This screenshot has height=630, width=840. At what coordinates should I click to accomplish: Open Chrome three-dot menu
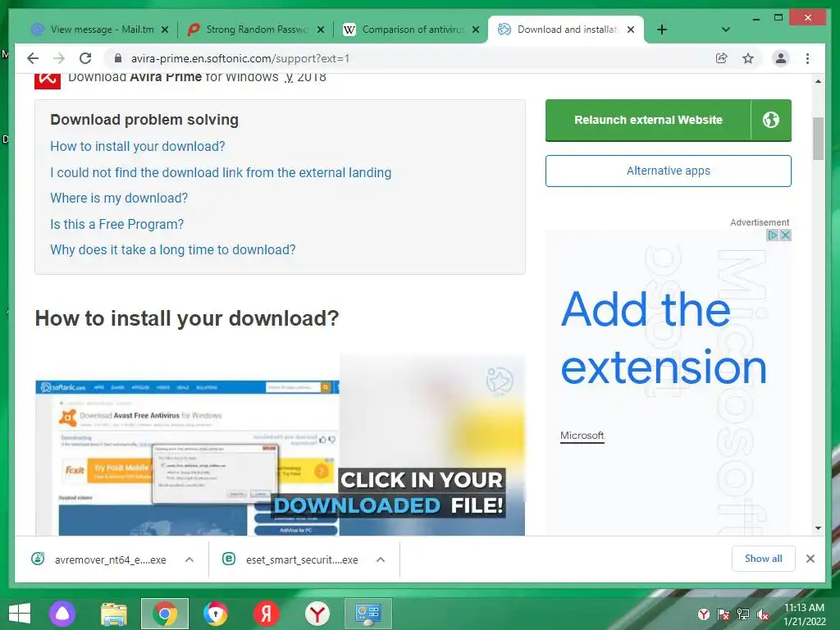point(807,58)
